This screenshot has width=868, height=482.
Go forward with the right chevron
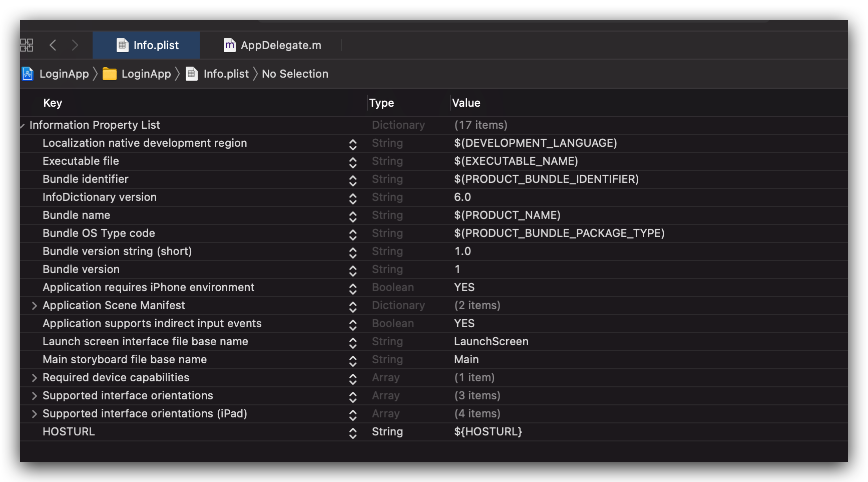pyautogui.click(x=75, y=45)
